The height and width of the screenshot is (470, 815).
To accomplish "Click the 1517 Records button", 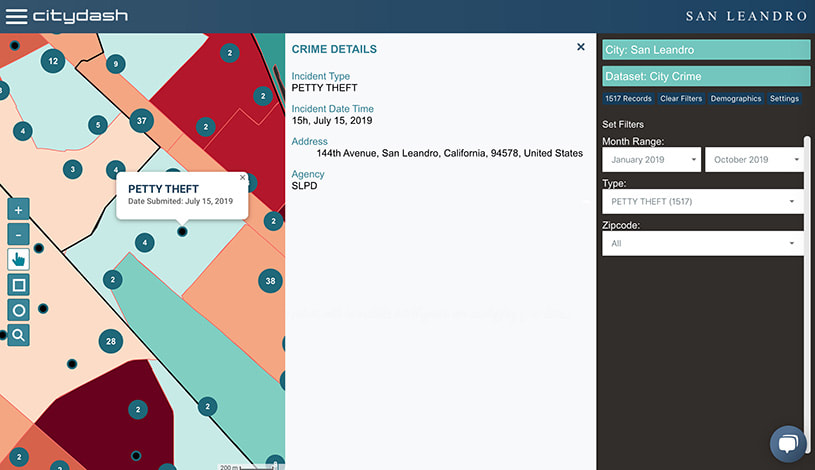I will click(628, 99).
